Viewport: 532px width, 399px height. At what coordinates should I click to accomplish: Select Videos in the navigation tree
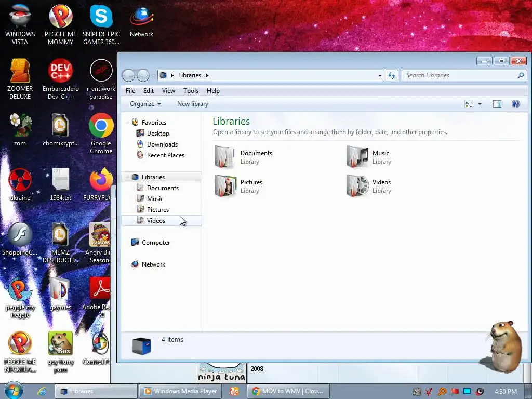coord(162,220)
